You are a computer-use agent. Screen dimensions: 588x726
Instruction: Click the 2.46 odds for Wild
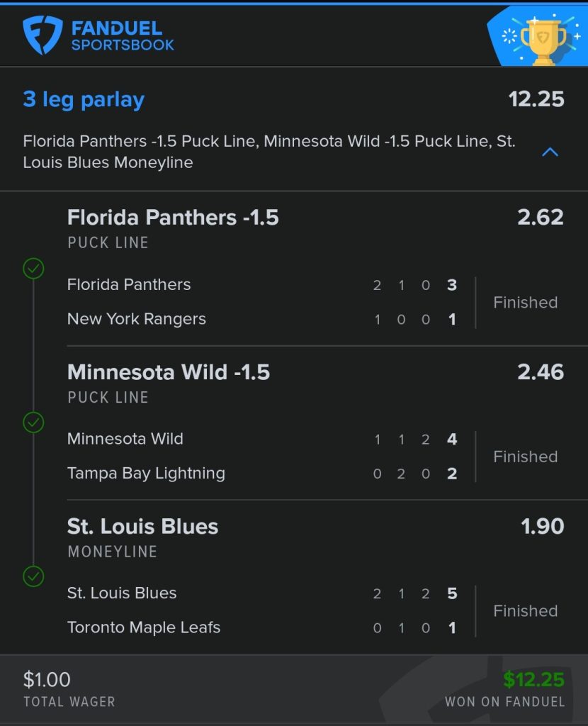click(x=541, y=372)
